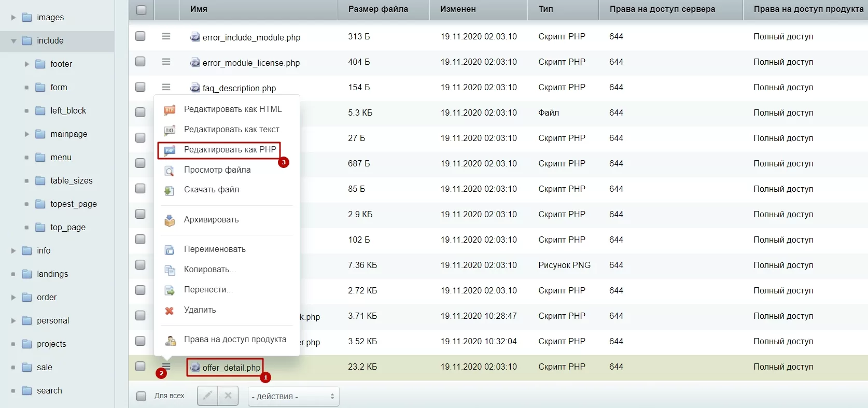Screen dimensions: 868x408
Task: Click the Архивировать archive box icon
Action: tap(170, 220)
